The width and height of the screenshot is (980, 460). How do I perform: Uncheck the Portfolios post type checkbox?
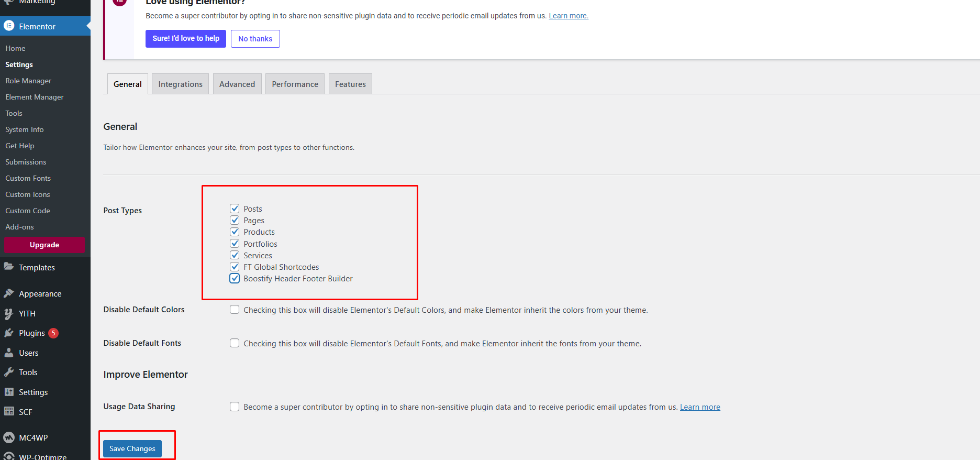[x=235, y=244]
